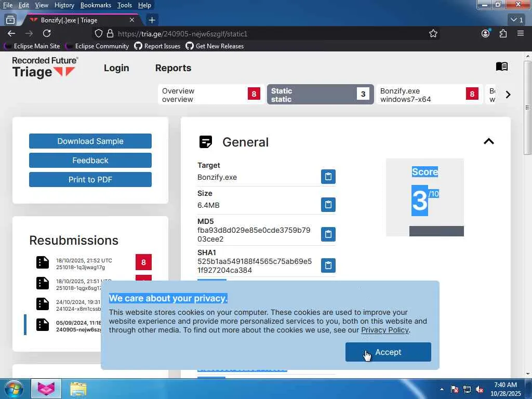Bookmark this page with the star
The image size is (532, 399).
click(433, 34)
